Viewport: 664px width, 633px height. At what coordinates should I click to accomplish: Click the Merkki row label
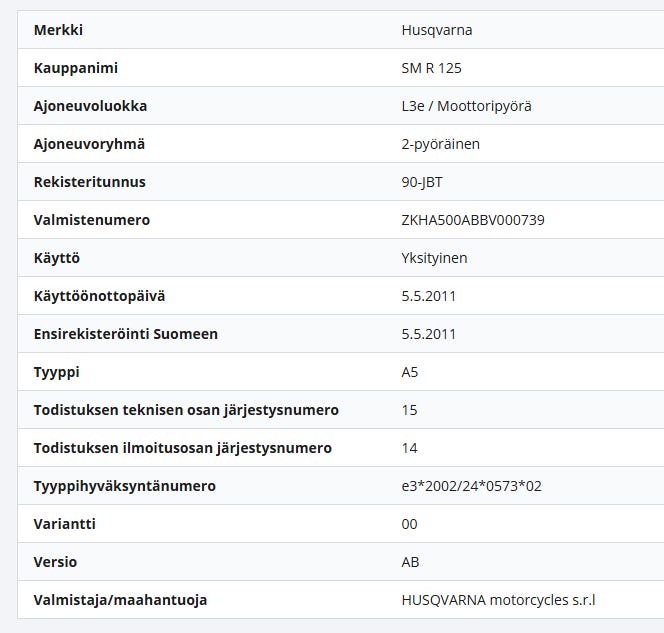tap(58, 30)
